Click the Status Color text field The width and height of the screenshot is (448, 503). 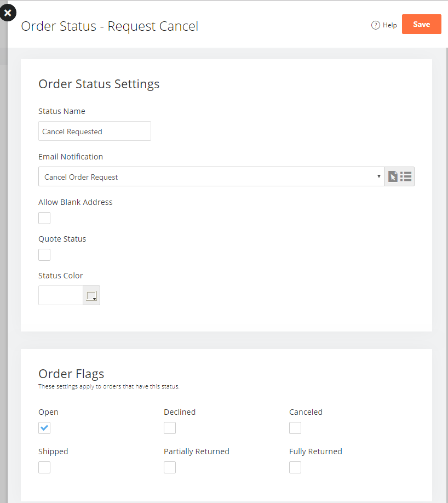click(61, 295)
